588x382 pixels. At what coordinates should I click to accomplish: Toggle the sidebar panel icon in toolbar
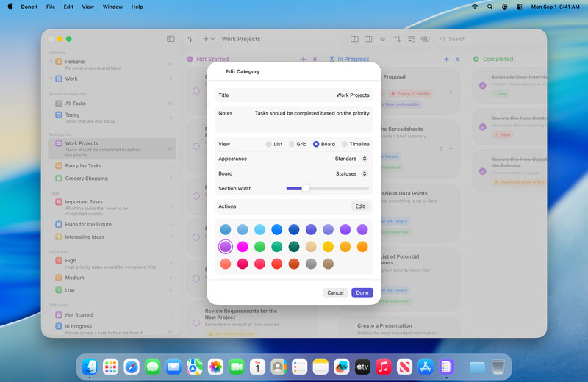pos(171,39)
